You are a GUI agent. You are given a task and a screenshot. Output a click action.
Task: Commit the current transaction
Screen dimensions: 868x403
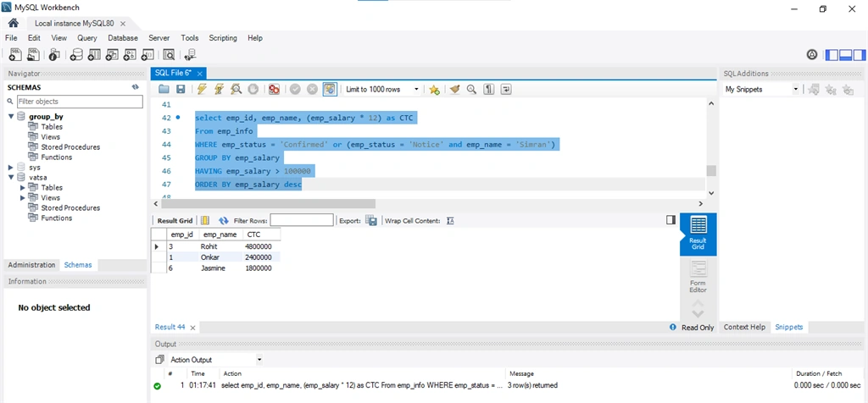tap(295, 89)
